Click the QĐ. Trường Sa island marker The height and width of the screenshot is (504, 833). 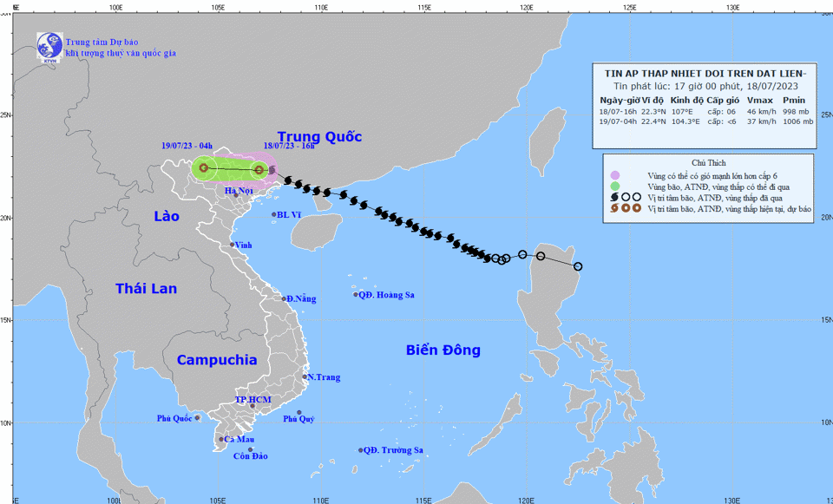click(361, 450)
